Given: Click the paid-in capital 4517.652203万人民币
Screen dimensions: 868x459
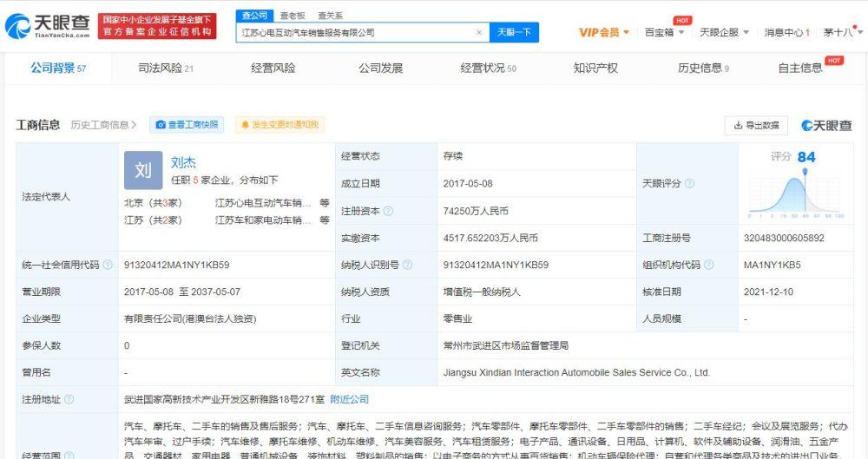Looking at the screenshot, I should click(x=490, y=238).
